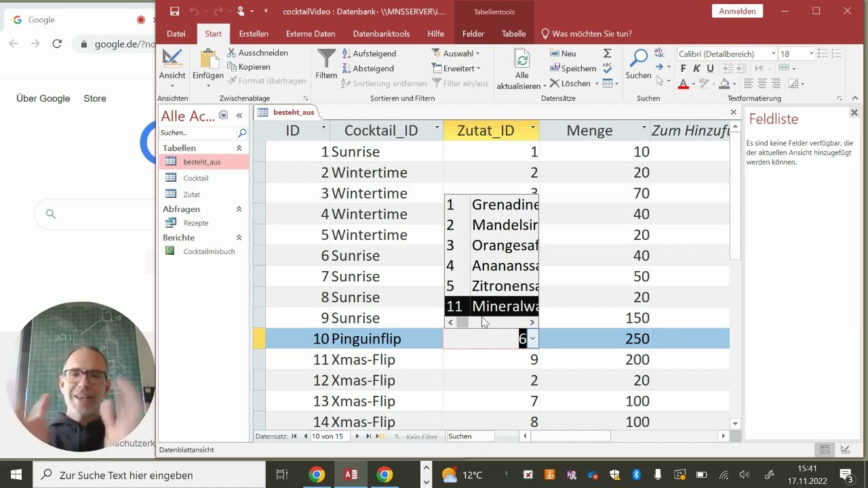
Task: Open the font size dropdown
Action: (811, 54)
